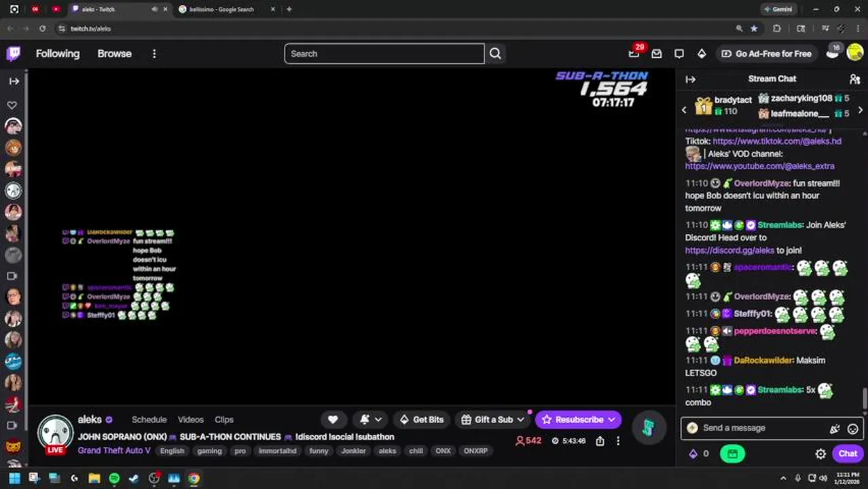Open the stream more options dots

click(x=618, y=441)
